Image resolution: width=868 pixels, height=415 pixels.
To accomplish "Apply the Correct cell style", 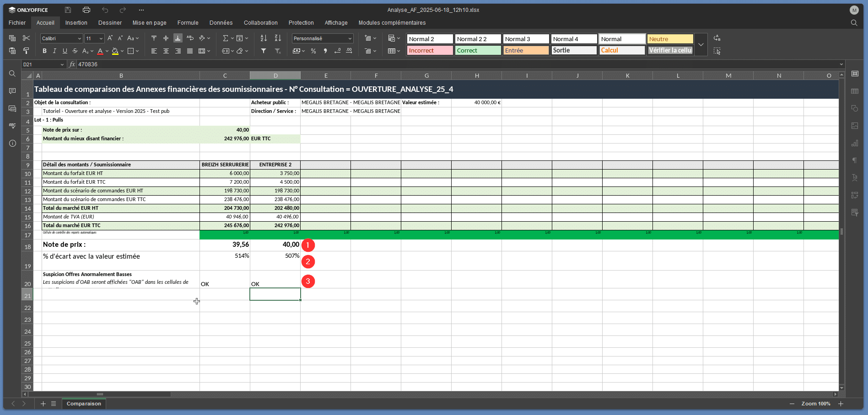I will (478, 50).
